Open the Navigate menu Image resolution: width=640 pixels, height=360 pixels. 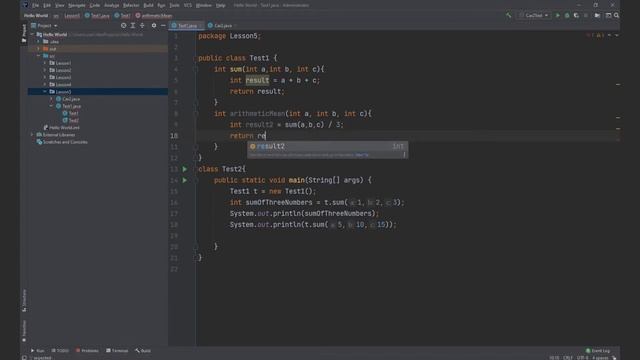77,5
